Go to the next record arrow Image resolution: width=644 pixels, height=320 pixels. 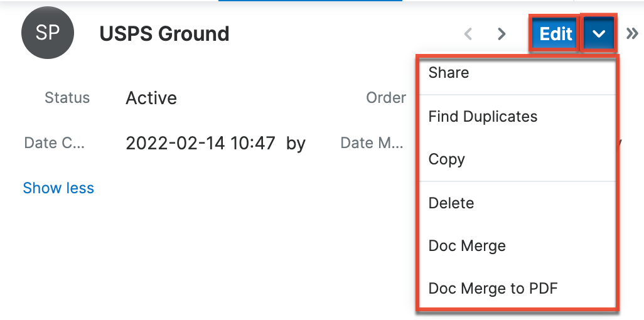click(501, 34)
